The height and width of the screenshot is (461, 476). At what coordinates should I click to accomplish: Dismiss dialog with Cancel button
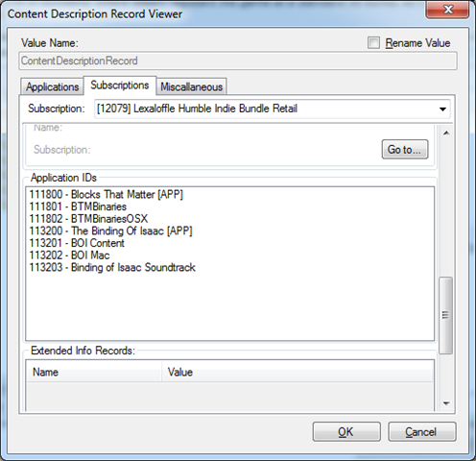pyautogui.click(x=421, y=432)
